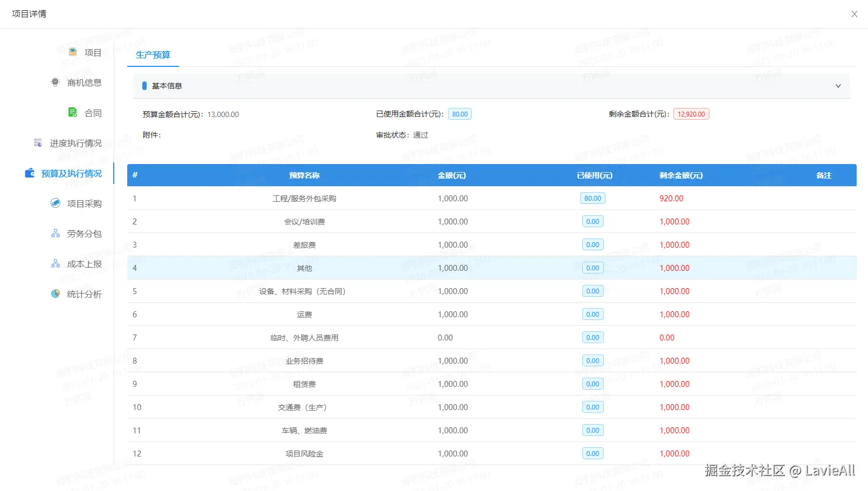Screen dimensions: 868x491
Task: Click the 80.00 used-total badge in header
Action: [459, 114]
